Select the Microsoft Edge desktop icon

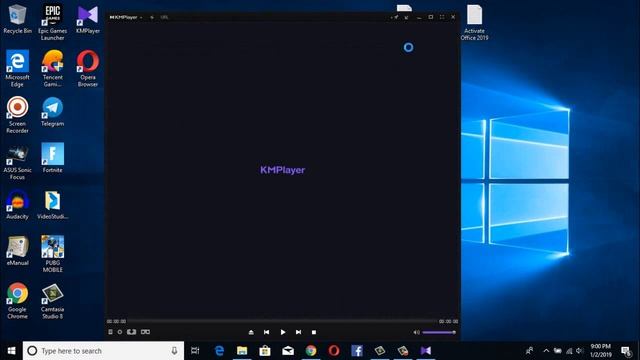pos(17,68)
